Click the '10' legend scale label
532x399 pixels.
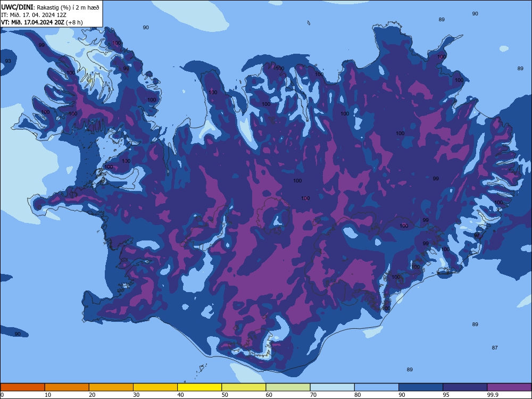(48, 395)
